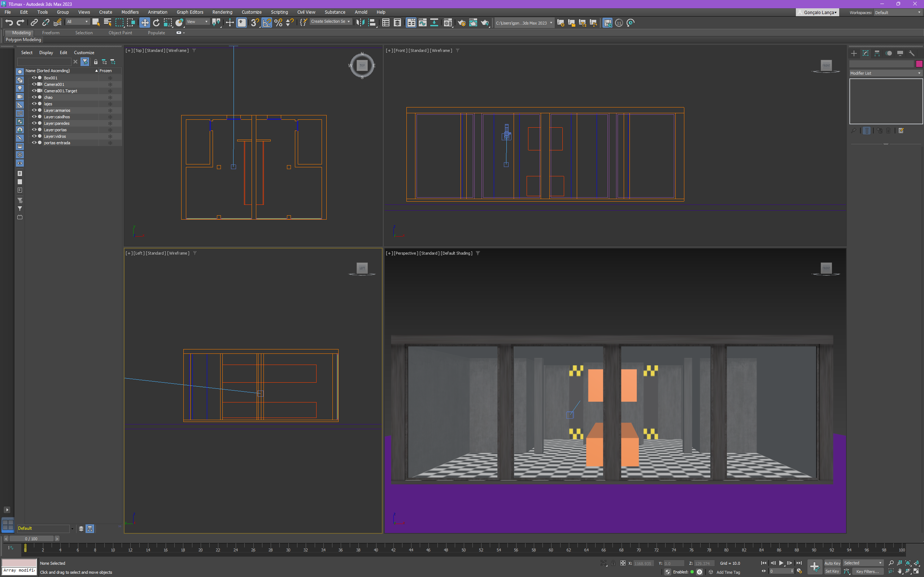Screen dimensions: 924x577
Task: Toggle freeze state for chao
Action: pyautogui.click(x=110, y=97)
